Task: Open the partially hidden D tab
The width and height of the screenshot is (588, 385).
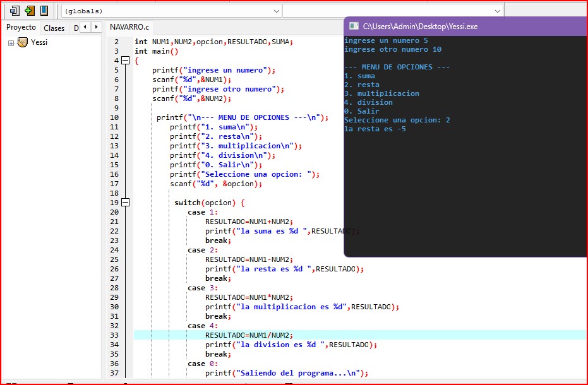Action: click(x=76, y=28)
